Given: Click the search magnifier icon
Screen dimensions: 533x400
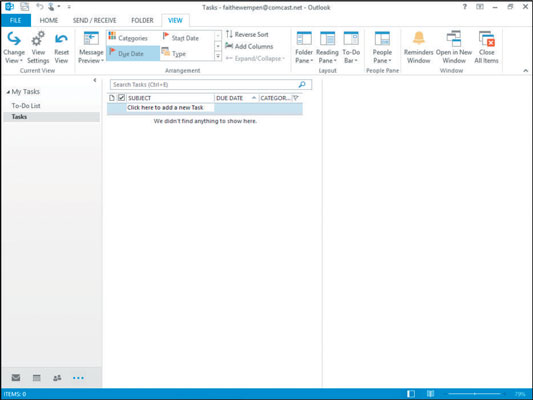Looking at the screenshot, I should click(302, 84).
